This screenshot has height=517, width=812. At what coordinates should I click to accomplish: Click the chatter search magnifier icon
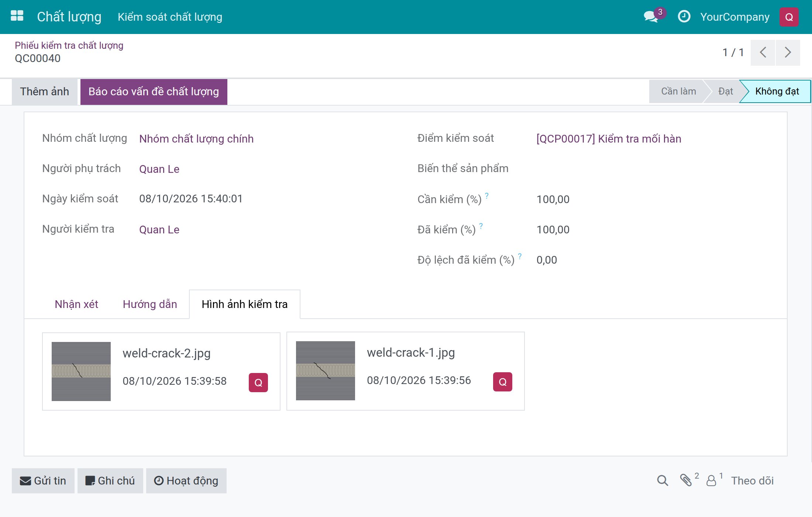click(663, 480)
